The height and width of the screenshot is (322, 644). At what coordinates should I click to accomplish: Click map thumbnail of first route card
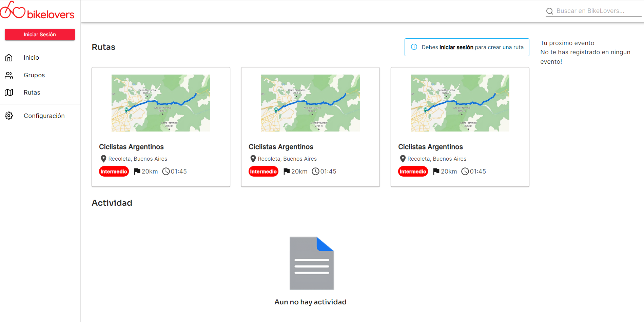(x=161, y=103)
